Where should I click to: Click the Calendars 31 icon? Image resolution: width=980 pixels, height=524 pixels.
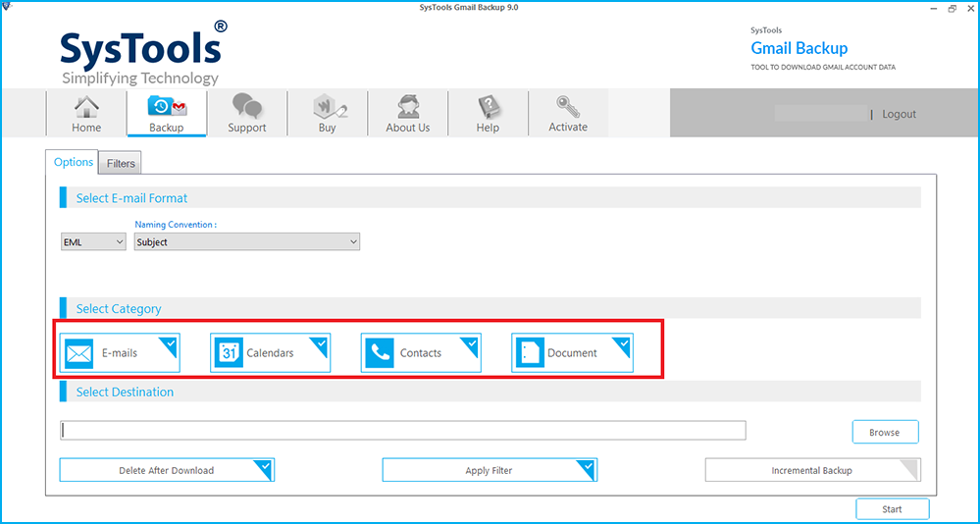[229, 353]
